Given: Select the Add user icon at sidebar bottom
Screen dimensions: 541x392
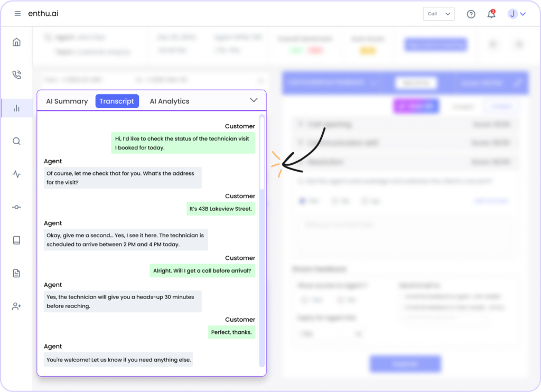Looking at the screenshot, I should pos(16,306).
